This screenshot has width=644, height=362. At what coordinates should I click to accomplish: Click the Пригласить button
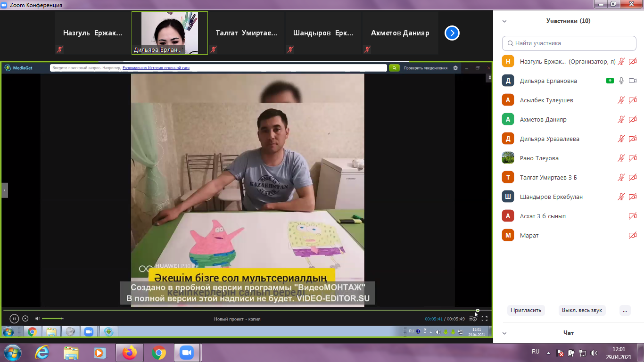coord(527,310)
